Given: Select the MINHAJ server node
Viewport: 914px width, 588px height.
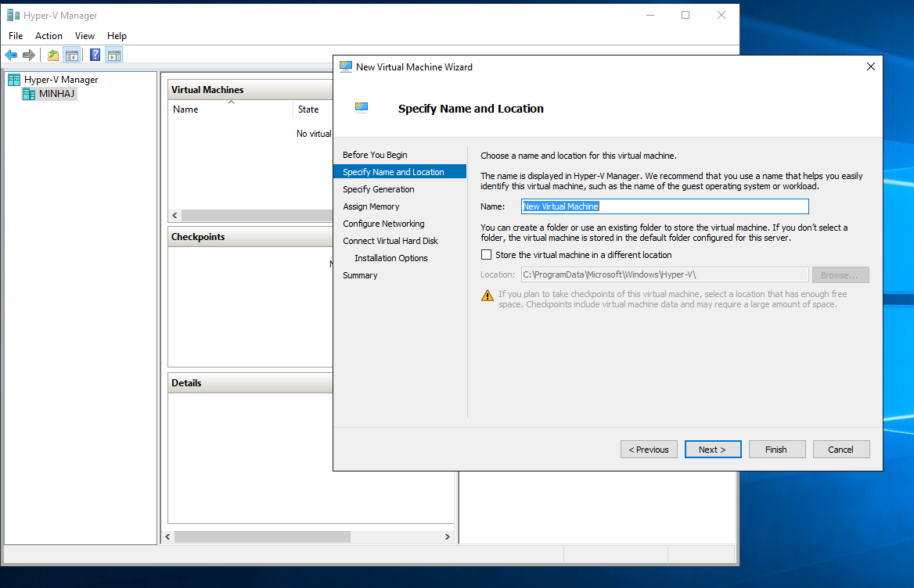Looking at the screenshot, I should coord(57,94).
